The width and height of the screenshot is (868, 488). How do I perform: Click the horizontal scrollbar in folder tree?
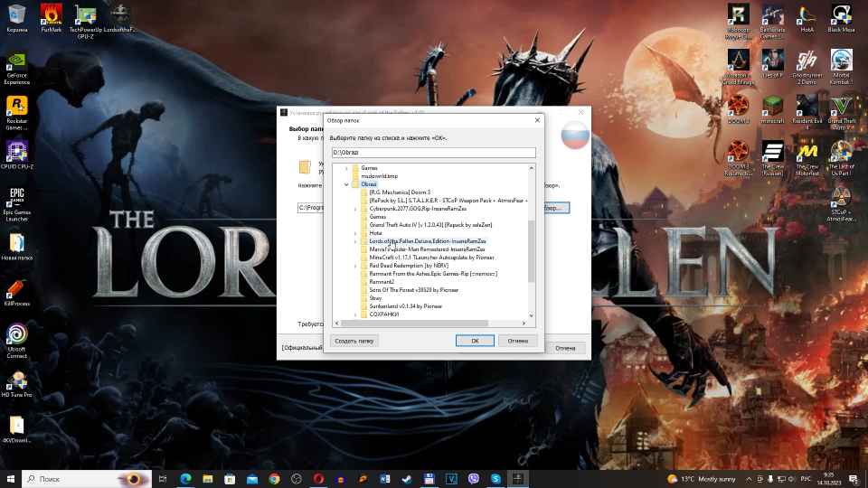coord(414,324)
